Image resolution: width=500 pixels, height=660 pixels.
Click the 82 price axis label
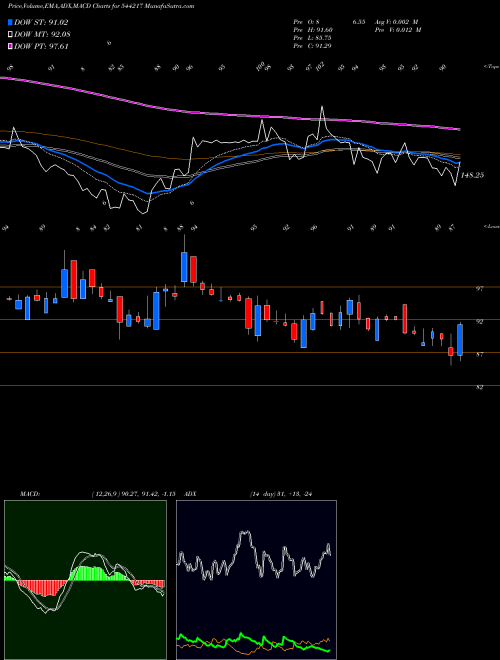click(x=479, y=388)
